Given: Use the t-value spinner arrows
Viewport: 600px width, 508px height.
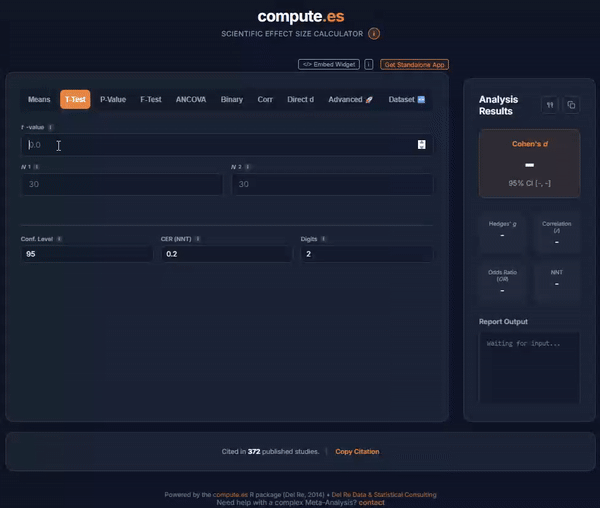Looking at the screenshot, I should point(421,145).
